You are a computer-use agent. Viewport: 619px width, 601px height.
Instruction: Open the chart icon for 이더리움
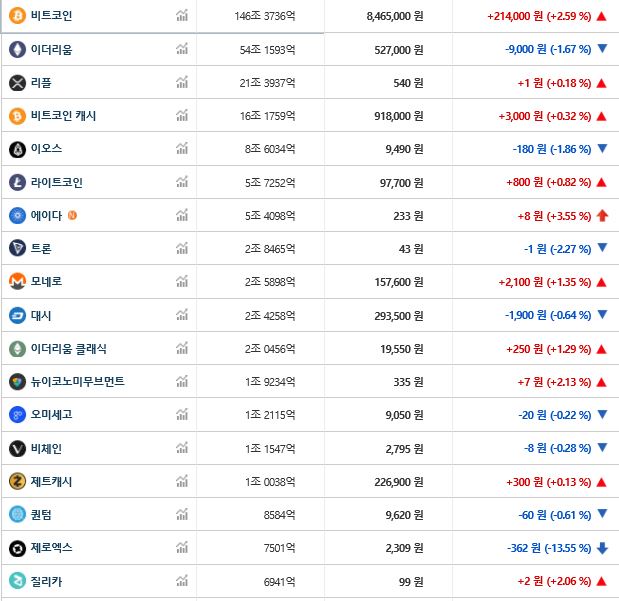click(182, 49)
